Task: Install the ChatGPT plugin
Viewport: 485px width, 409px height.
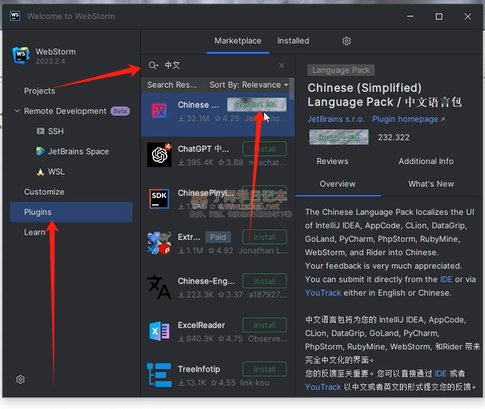Action: click(265, 149)
